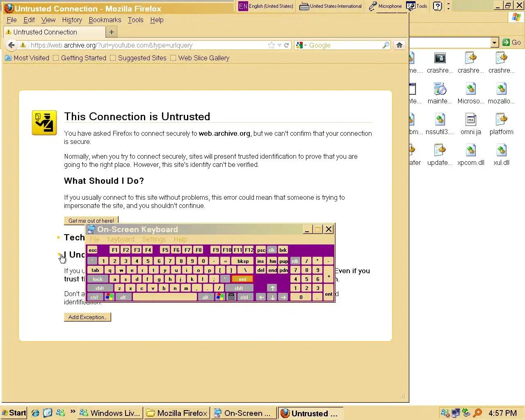Click in the Firefox URL address field
Viewport: 525px width, 420px height.
click(x=148, y=45)
